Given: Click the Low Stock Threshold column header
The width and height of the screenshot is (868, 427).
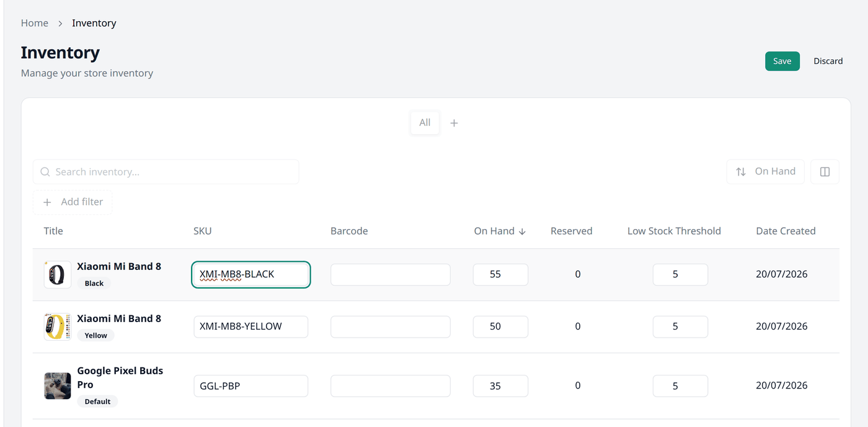Looking at the screenshot, I should [x=674, y=231].
